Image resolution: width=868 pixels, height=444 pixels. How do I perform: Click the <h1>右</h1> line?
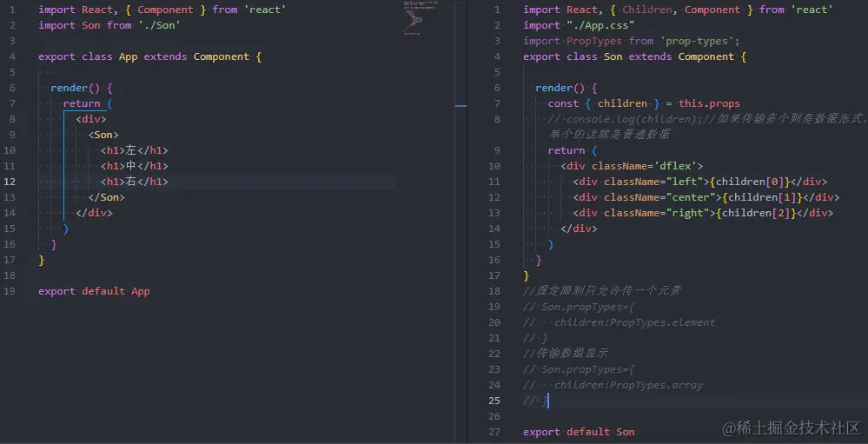pyautogui.click(x=135, y=182)
